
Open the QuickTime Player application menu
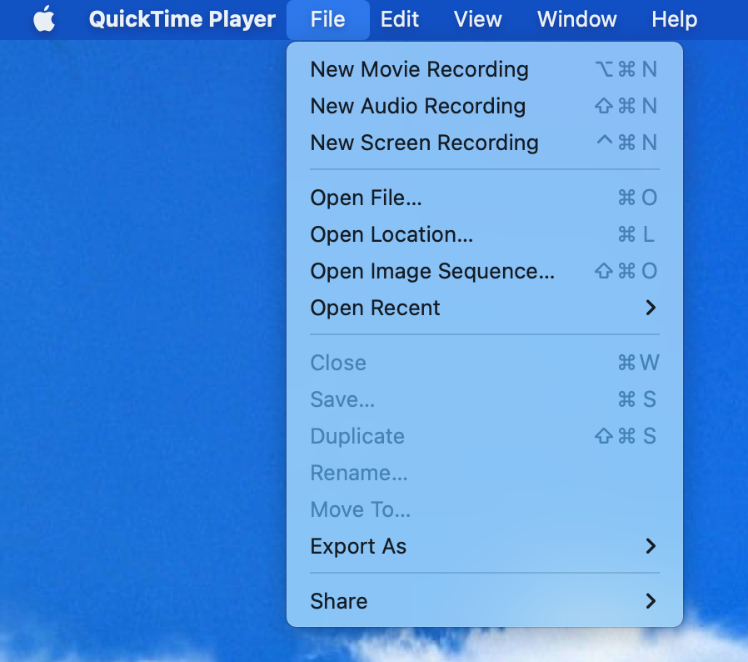pyautogui.click(x=182, y=20)
